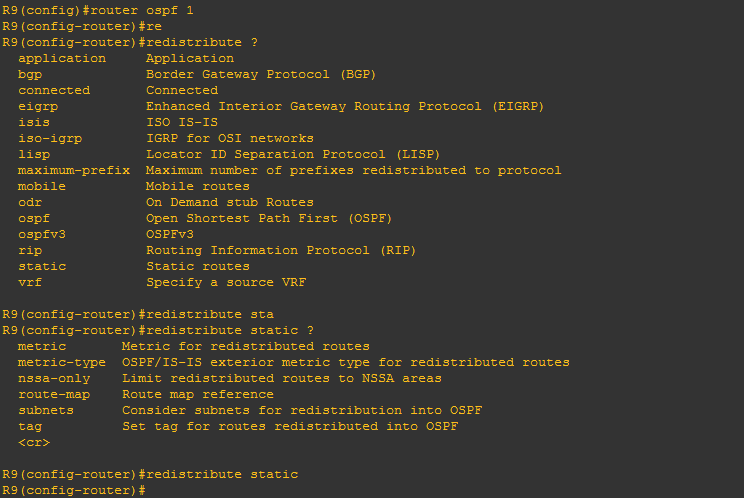The height and width of the screenshot is (498, 744).
Task: Click the 'bgp' keyword in redistribute options
Action: click(x=30, y=75)
